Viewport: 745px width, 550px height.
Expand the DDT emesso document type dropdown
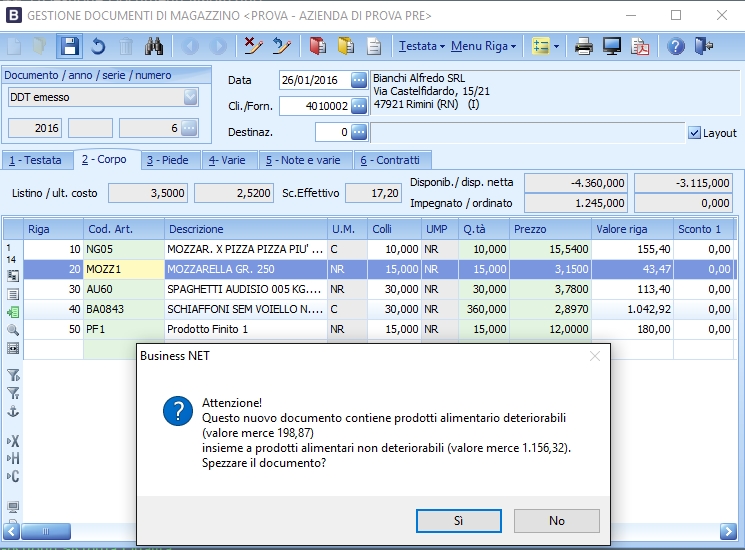(190, 98)
